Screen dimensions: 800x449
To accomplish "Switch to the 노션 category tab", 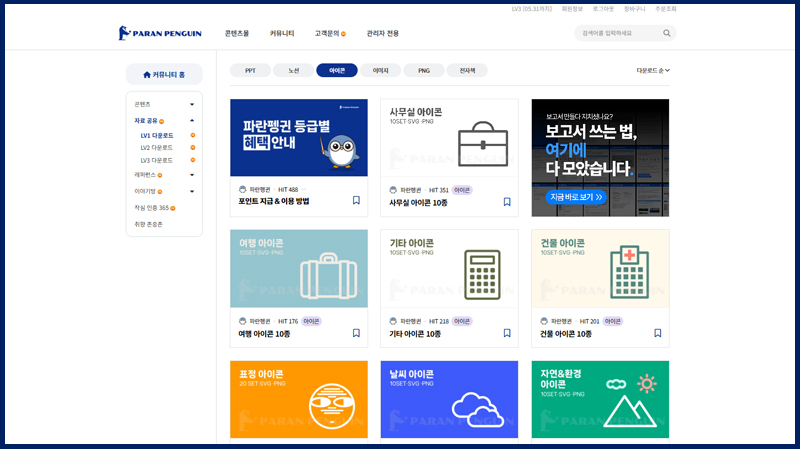I will [x=293, y=70].
